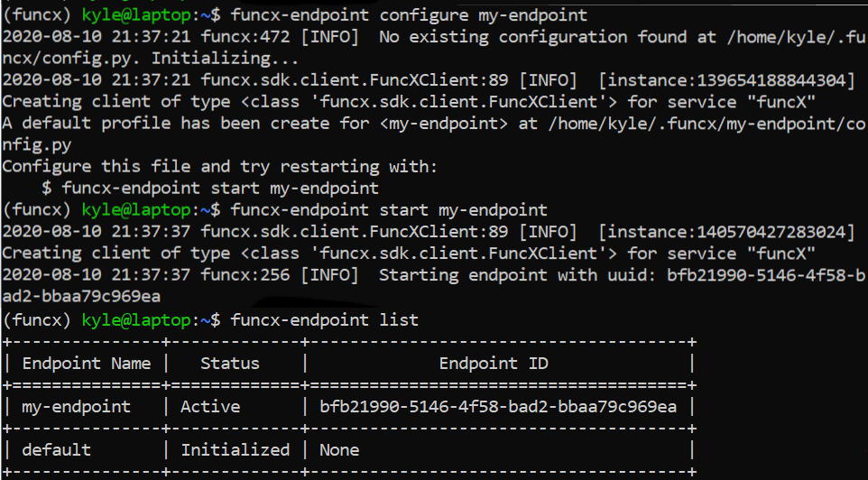Screen dimensions: 868x480
Task: Select the 'Endpoint Name' table header
Action: click(87, 364)
